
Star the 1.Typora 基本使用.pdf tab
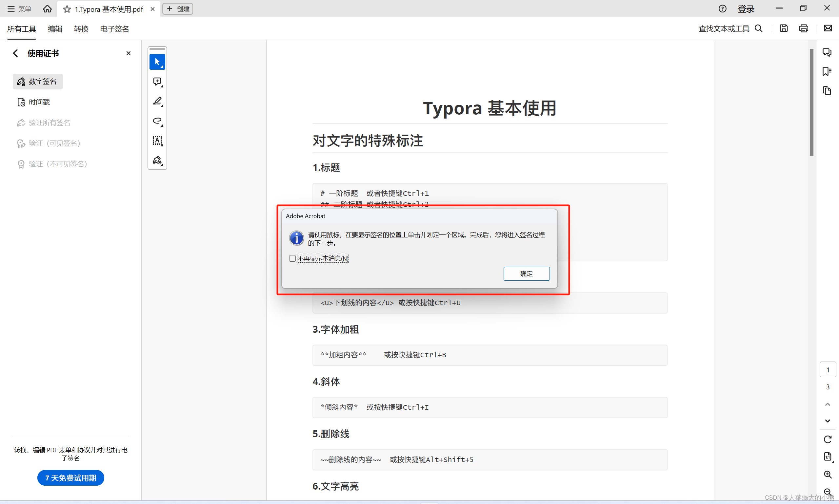pos(67,9)
